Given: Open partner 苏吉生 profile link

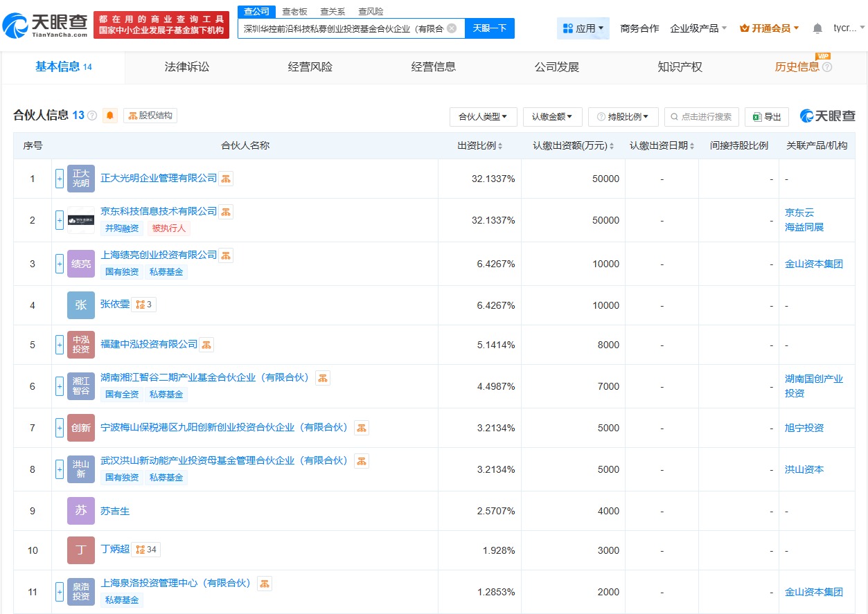Looking at the screenshot, I should [x=115, y=511].
